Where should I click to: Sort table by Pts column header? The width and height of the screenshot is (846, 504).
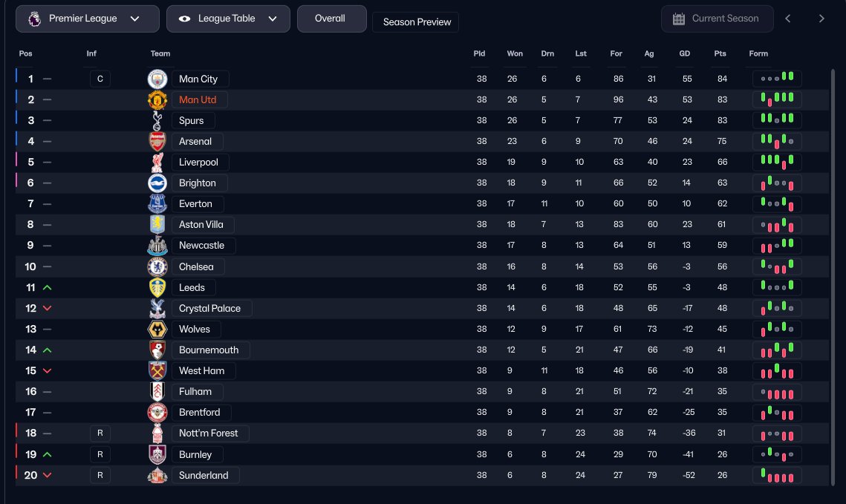[720, 53]
